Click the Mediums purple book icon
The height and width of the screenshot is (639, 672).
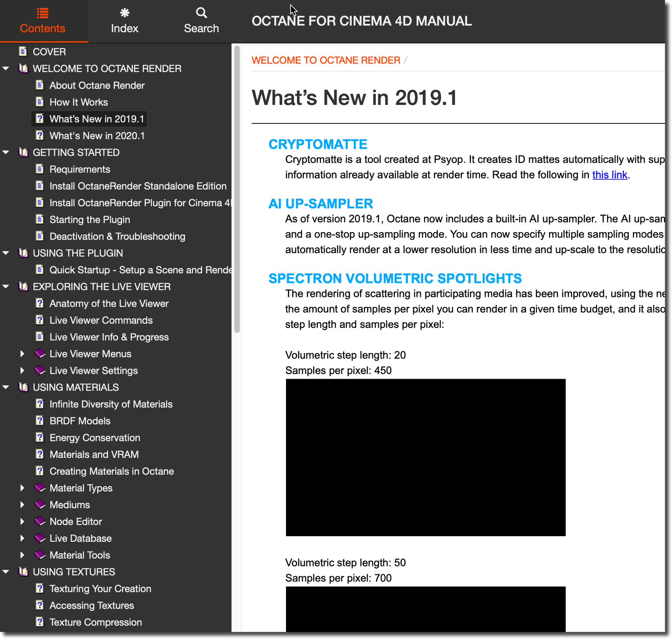point(40,505)
